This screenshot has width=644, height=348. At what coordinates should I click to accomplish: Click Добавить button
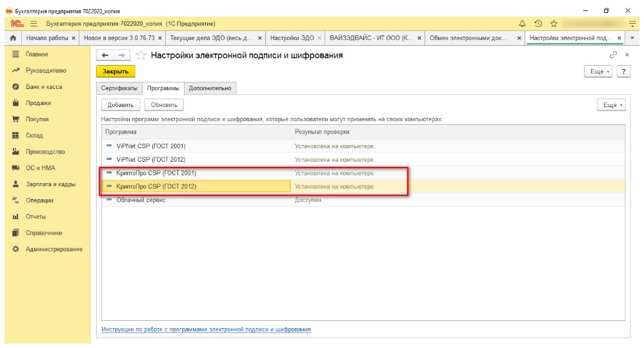click(x=120, y=105)
